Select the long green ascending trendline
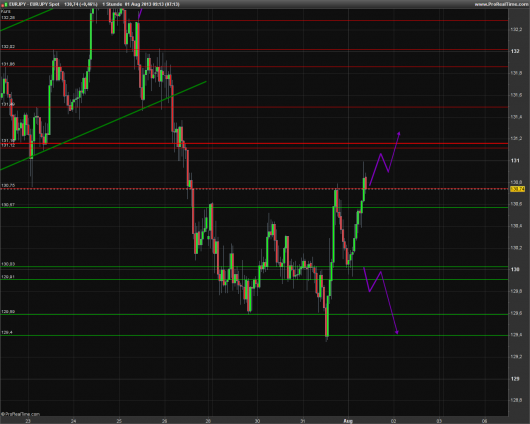The width and height of the screenshot is (530, 424). (103, 125)
